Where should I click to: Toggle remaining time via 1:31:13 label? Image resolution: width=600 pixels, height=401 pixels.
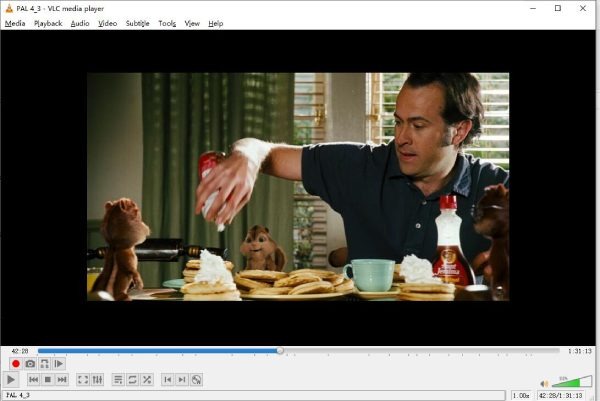coord(579,351)
